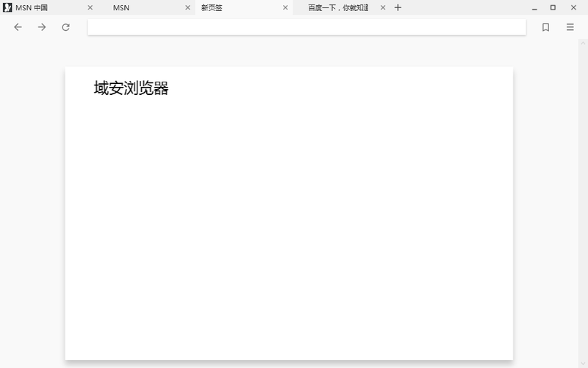This screenshot has width=588, height=368.
Task: Go back using the back arrow
Action: [18, 27]
